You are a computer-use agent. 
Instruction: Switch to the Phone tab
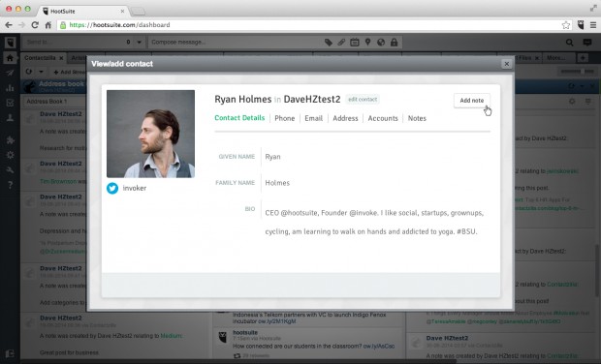285,118
